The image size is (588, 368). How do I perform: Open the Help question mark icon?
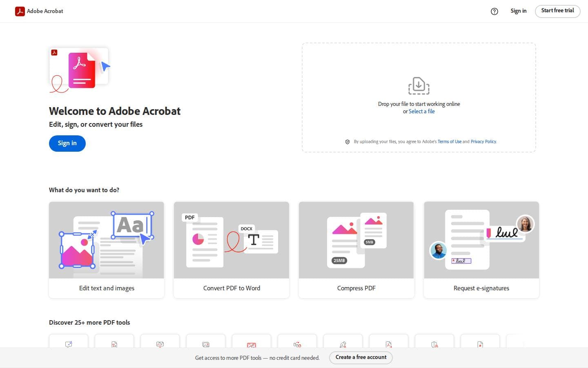[494, 11]
